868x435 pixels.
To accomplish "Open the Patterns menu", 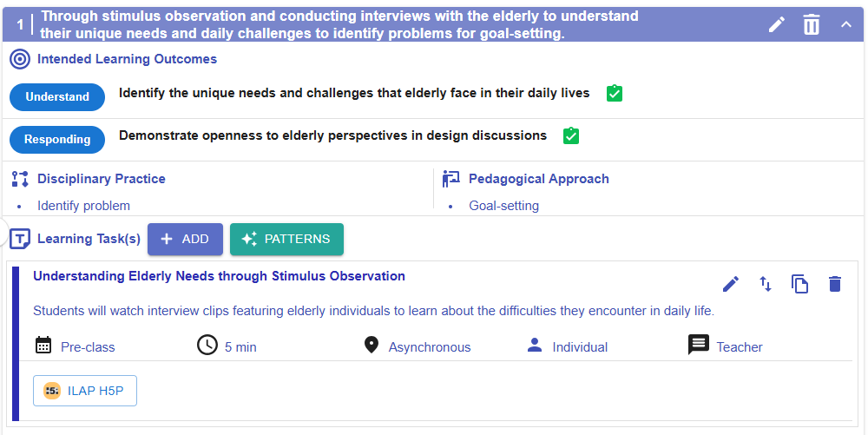I will click(286, 239).
